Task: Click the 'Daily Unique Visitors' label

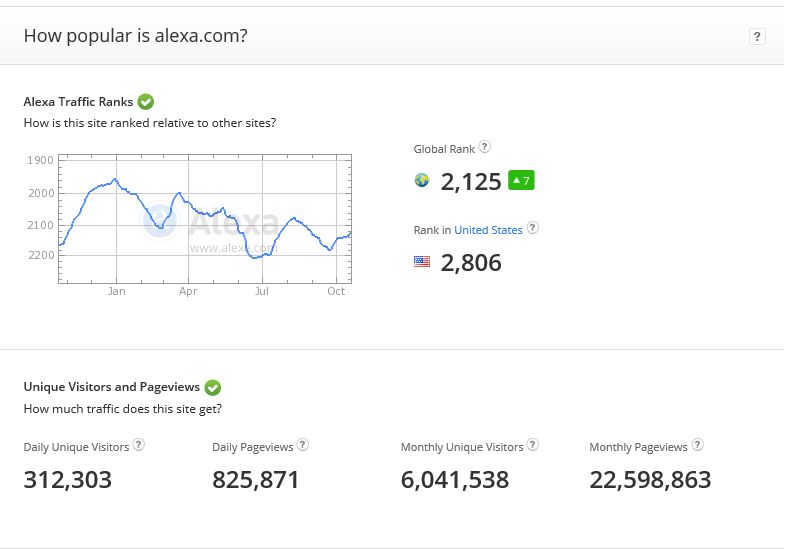Action: pos(76,447)
